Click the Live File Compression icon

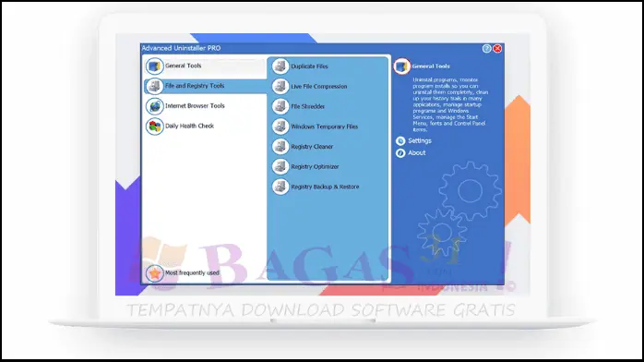(280, 86)
